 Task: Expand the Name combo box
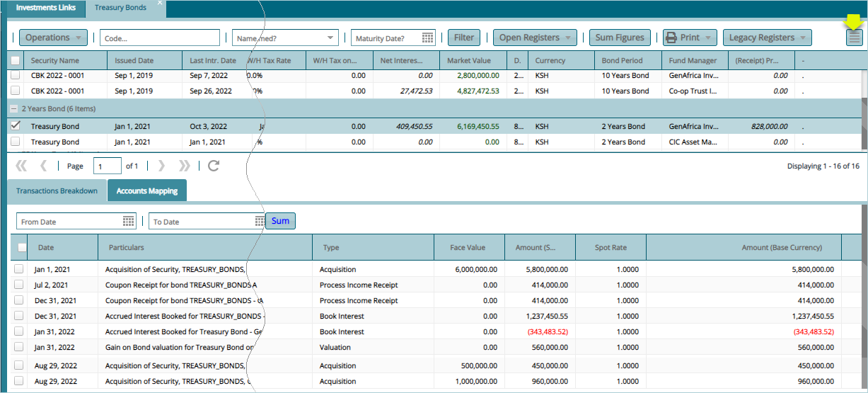pyautogui.click(x=331, y=38)
